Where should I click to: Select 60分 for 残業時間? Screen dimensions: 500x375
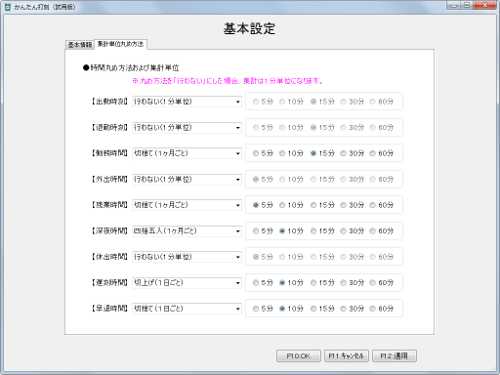click(382, 205)
